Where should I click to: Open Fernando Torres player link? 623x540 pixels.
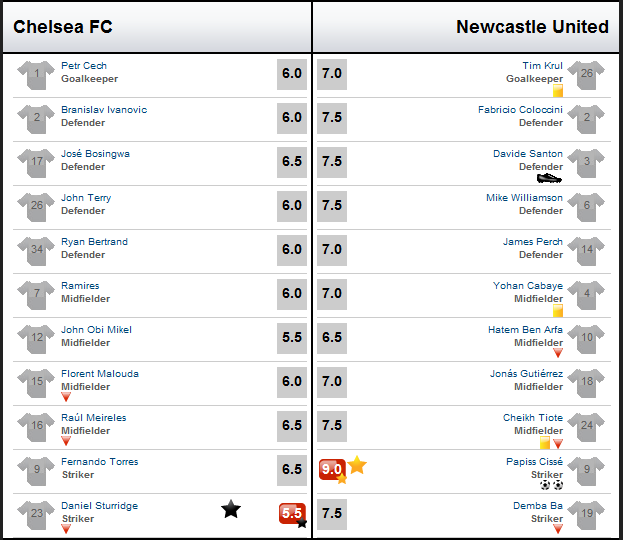100,462
